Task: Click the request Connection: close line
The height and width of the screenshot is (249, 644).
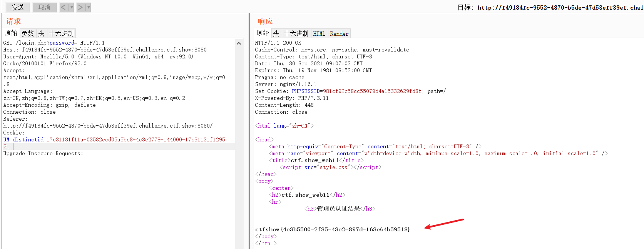Action: pyautogui.click(x=29, y=112)
